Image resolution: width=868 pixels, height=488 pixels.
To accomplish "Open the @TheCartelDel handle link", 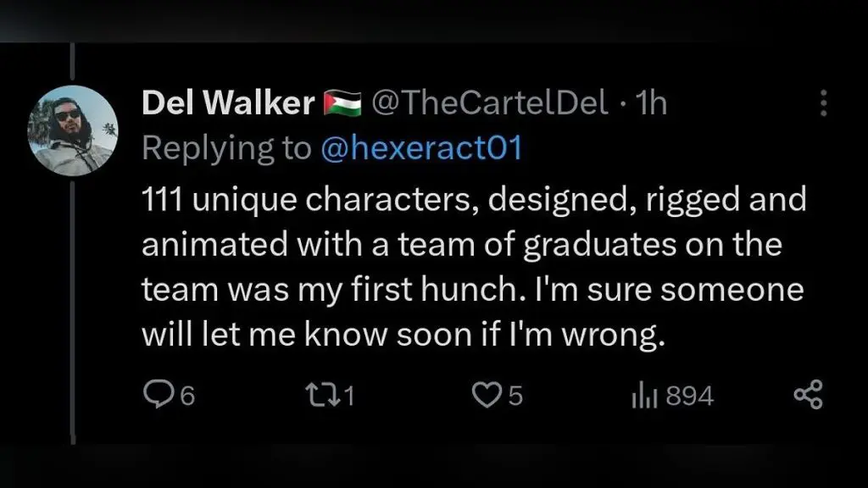I will tap(490, 103).
